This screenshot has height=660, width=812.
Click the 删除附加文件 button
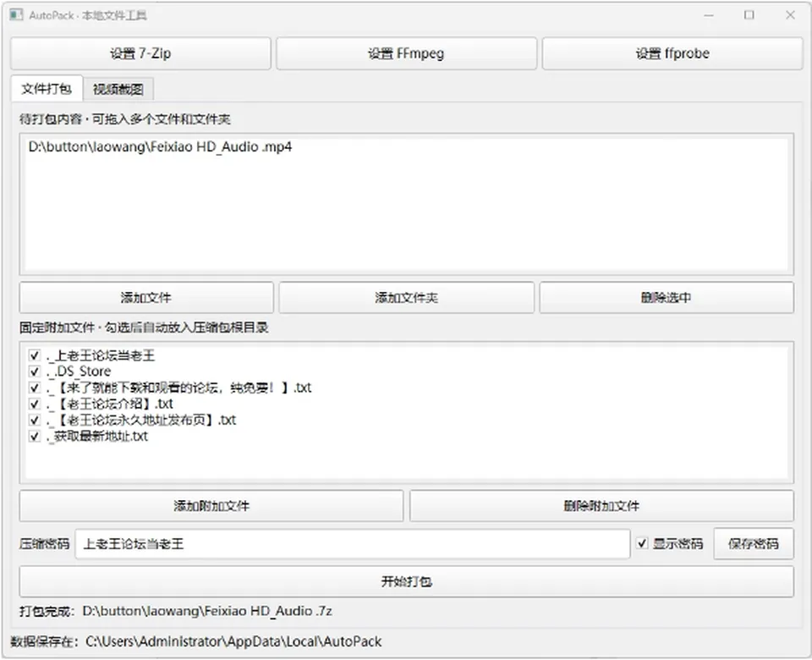click(x=601, y=506)
